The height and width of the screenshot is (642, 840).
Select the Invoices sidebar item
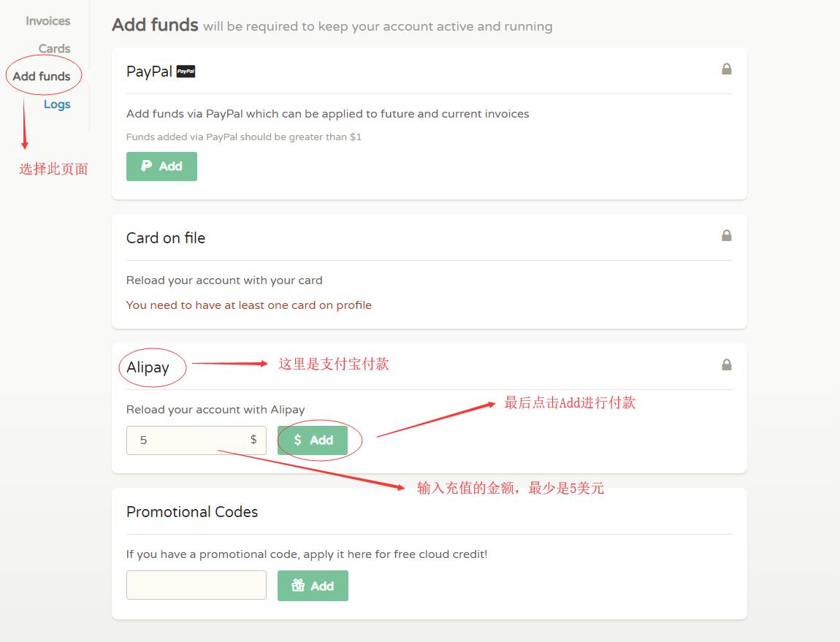click(47, 20)
